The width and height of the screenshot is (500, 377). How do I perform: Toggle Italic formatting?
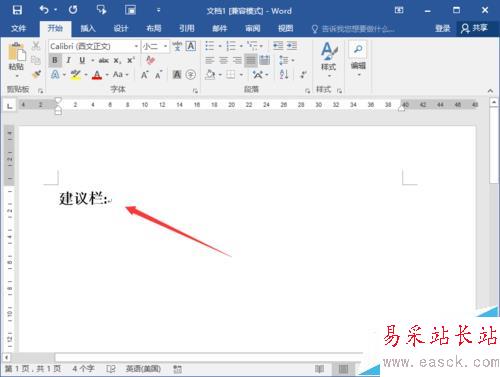pyautogui.click(x=69, y=60)
